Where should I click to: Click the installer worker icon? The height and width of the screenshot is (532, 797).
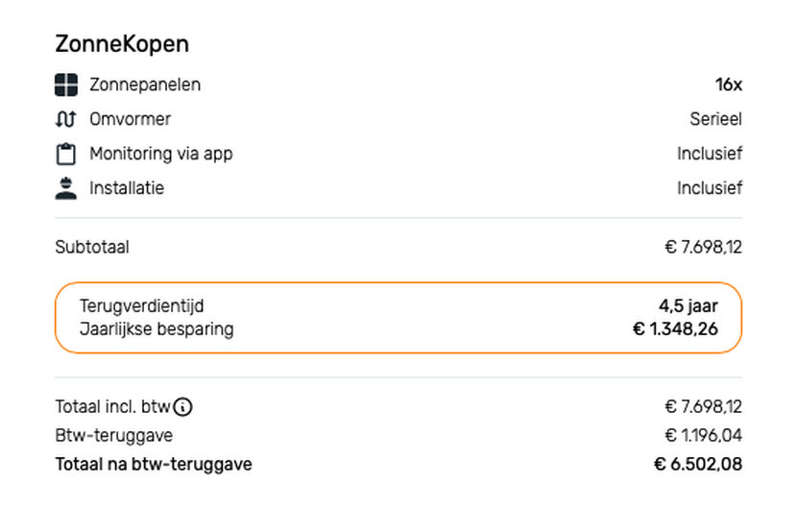pos(65,188)
